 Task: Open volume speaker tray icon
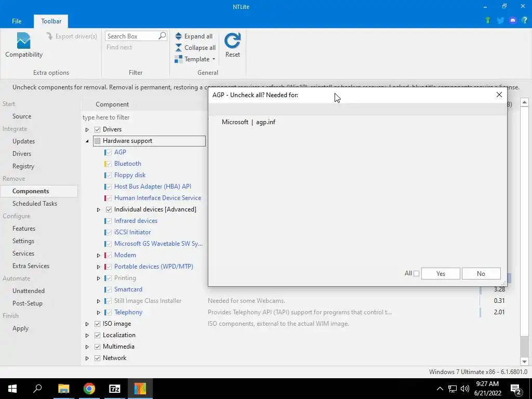point(465,389)
